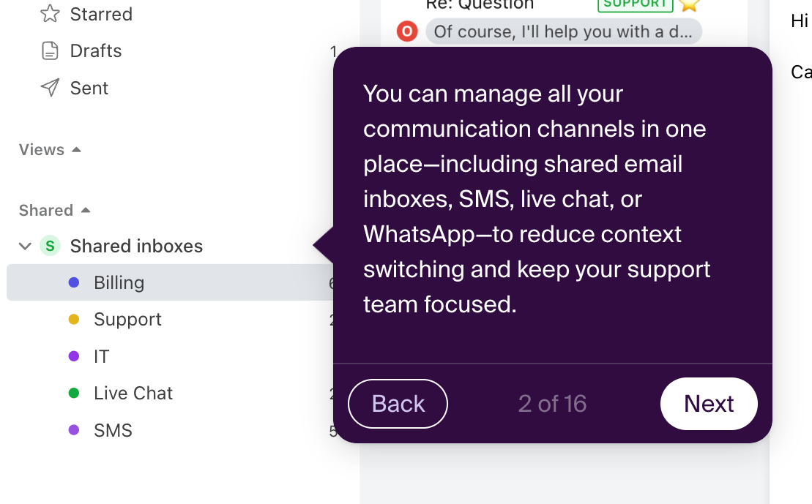Go Back in the tour popup
The image size is (812, 504).
tap(398, 404)
